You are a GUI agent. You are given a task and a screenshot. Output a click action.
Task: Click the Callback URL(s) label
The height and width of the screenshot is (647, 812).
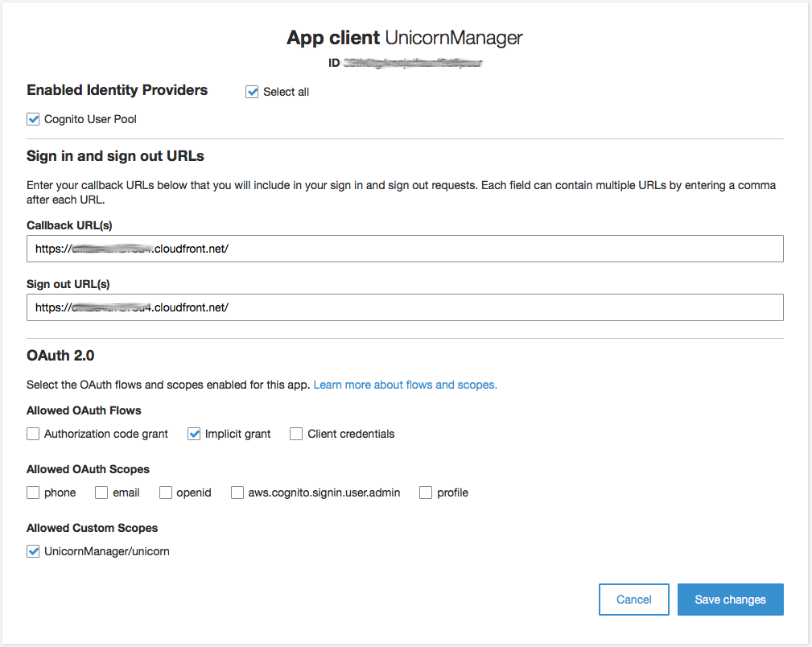(69, 226)
